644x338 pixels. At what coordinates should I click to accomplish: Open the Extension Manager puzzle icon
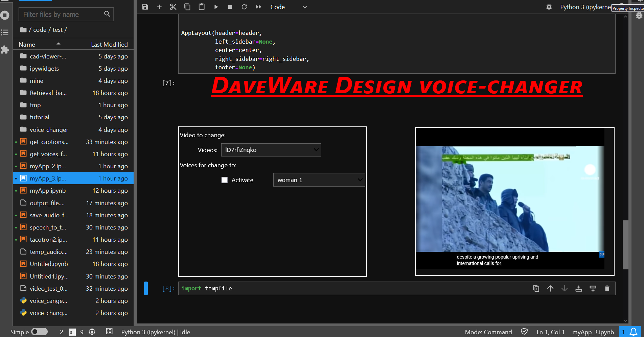tap(5, 50)
